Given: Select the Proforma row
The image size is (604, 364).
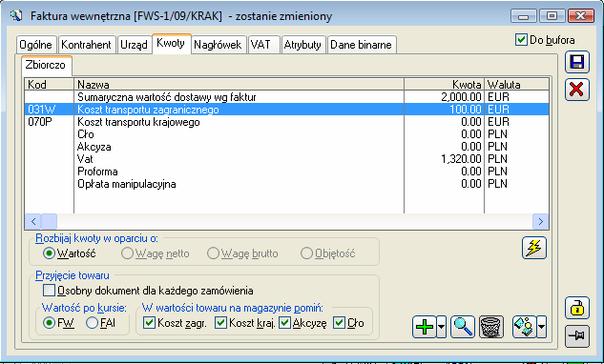Looking at the screenshot, I should 286,172.
